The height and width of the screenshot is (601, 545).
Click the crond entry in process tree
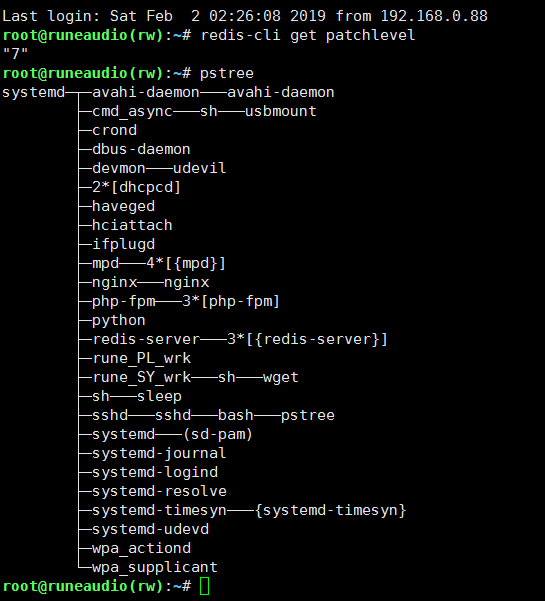click(114, 130)
